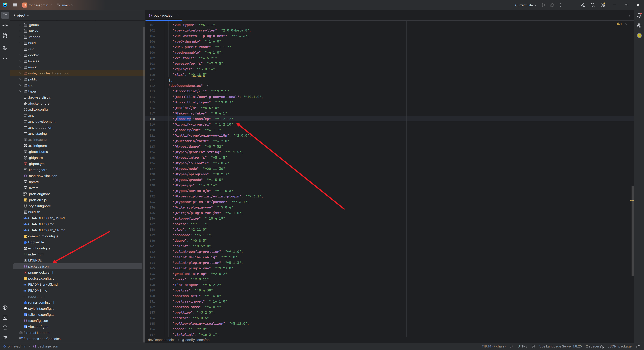Open the Structure tool window
The width and height of the screenshot is (644, 350).
click(x=5, y=48)
